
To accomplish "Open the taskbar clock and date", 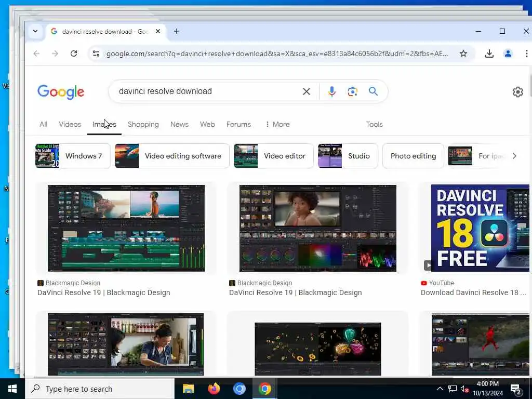I will click(x=488, y=389).
